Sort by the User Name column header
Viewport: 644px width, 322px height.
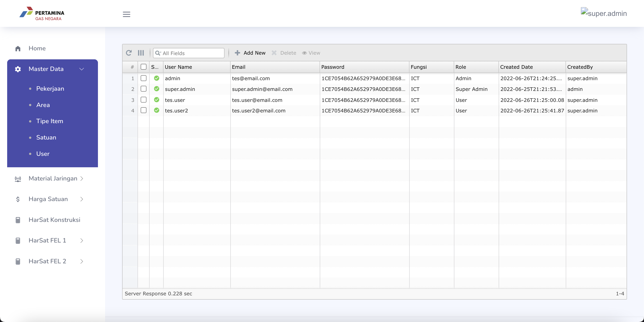point(197,67)
